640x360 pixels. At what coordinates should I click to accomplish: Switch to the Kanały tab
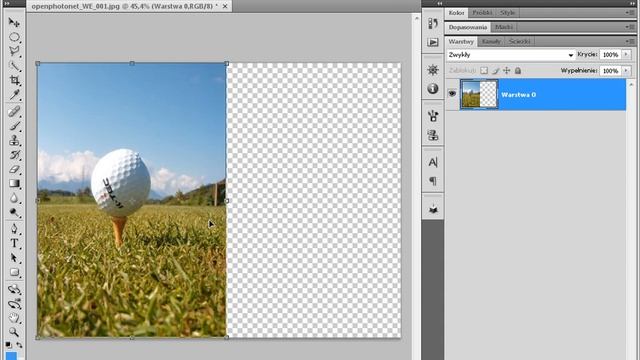pyautogui.click(x=491, y=41)
